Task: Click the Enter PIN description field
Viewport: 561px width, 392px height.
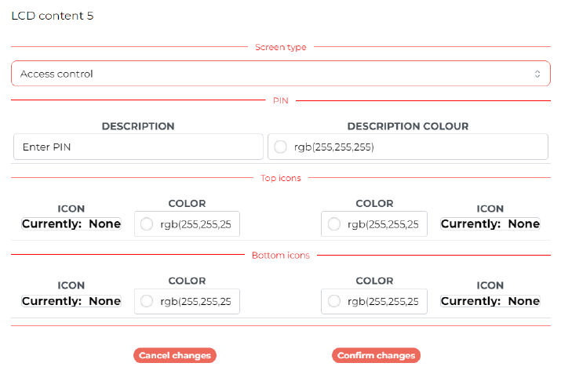Action: point(138,147)
